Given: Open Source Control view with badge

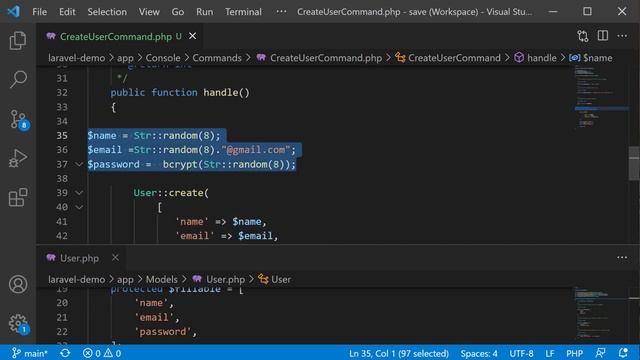Looking at the screenshot, I should [x=18, y=119].
